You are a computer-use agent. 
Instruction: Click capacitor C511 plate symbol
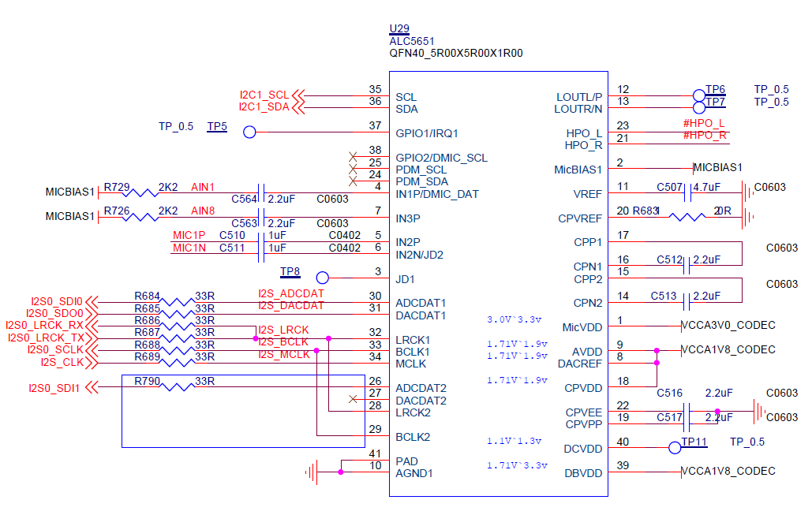click(261, 254)
